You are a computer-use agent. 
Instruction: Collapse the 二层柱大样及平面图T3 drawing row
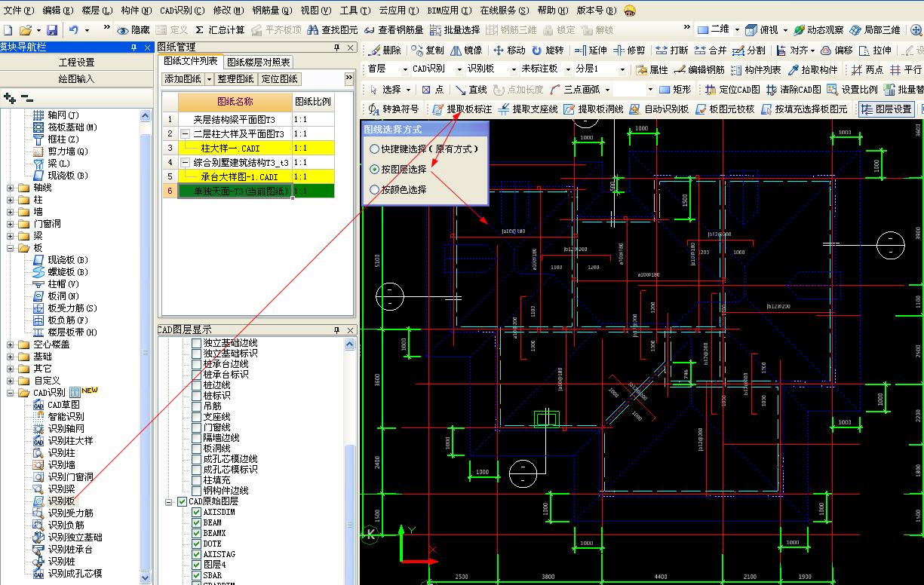click(x=186, y=133)
